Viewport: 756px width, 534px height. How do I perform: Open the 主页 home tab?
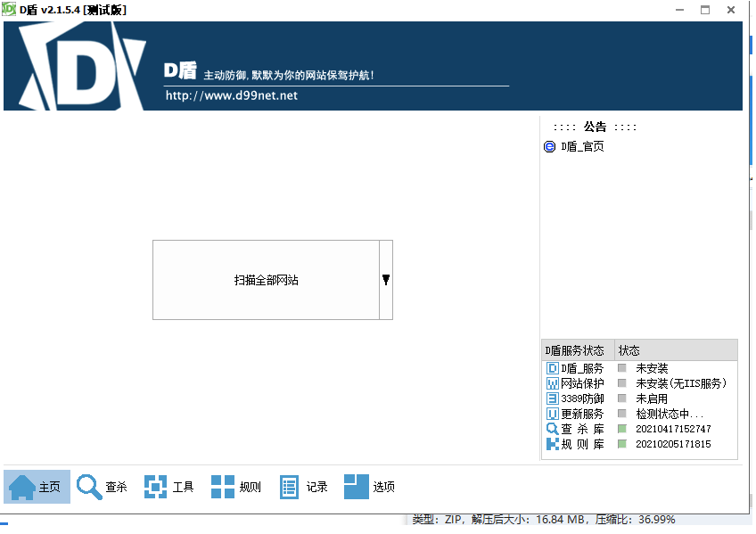point(37,488)
